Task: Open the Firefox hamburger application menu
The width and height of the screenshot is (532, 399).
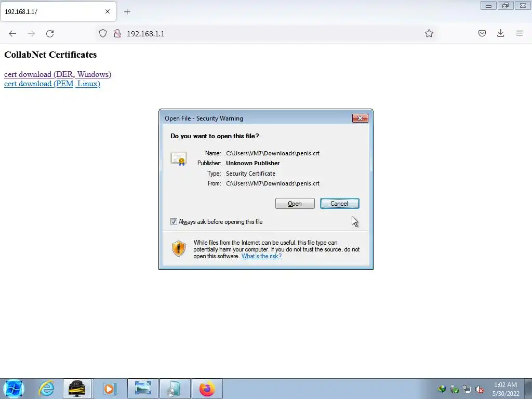Action: coord(519,33)
